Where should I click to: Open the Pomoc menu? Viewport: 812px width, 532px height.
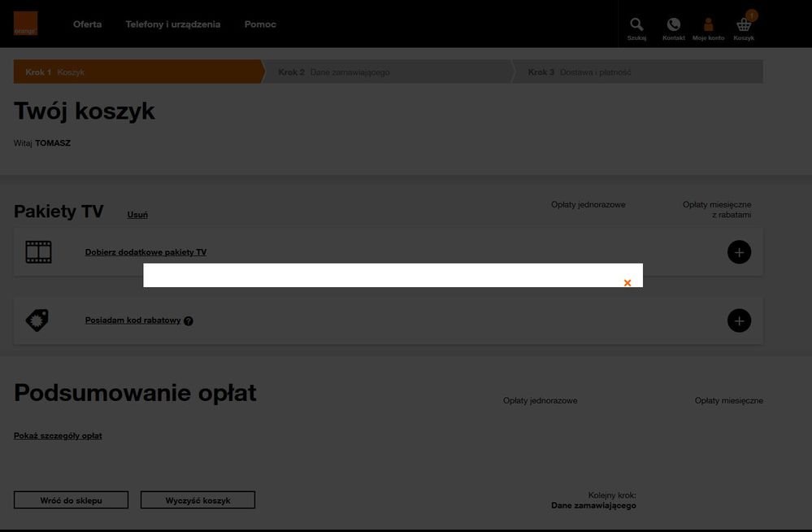(260, 24)
